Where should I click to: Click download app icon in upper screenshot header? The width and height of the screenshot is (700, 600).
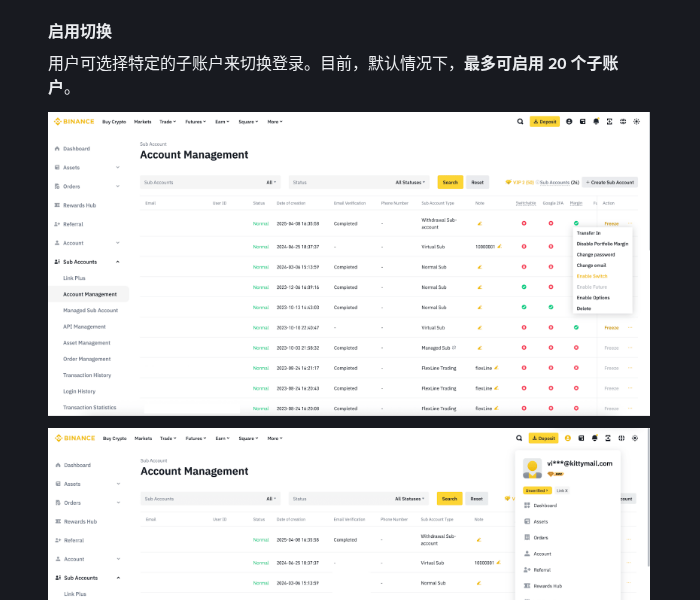click(609, 121)
